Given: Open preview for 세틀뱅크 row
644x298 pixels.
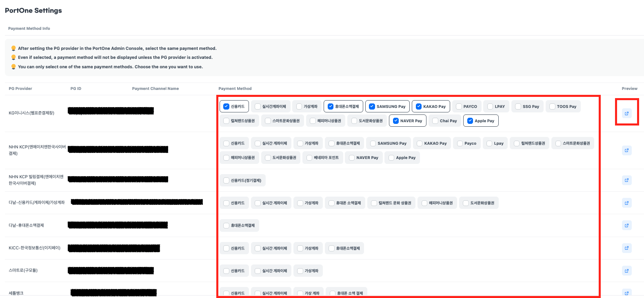Looking at the screenshot, I should click(x=626, y=293).
